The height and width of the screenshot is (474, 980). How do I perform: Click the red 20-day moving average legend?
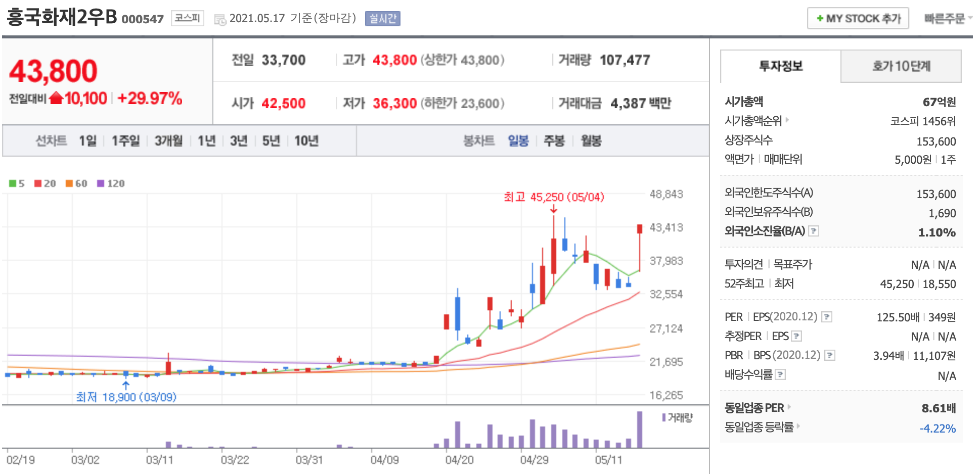[x=45, y=183]
